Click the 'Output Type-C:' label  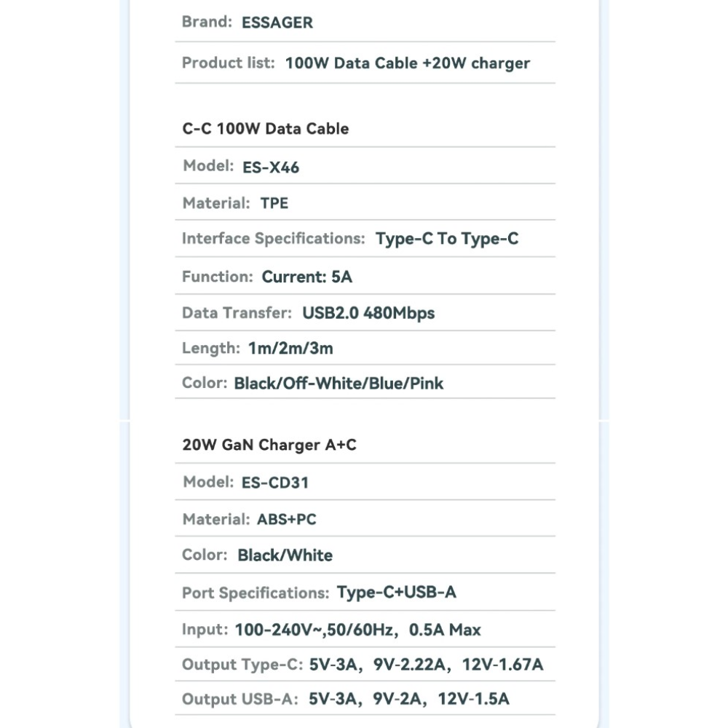[242, 665]
